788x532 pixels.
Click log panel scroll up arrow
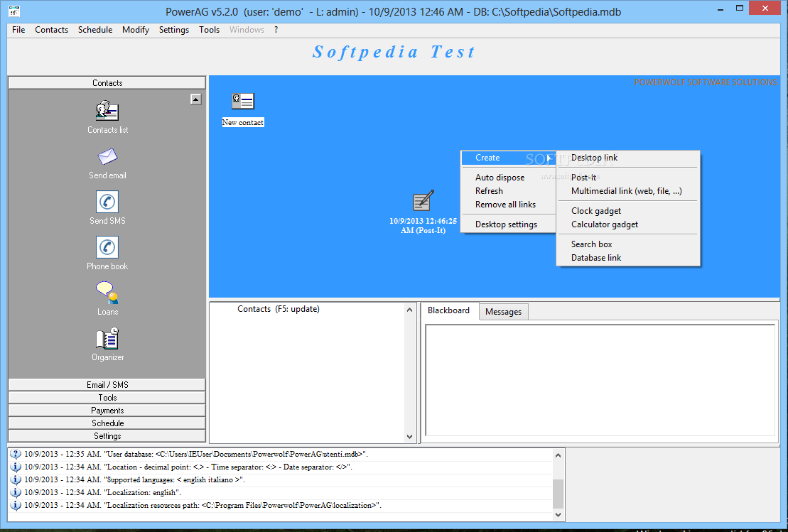558,455
